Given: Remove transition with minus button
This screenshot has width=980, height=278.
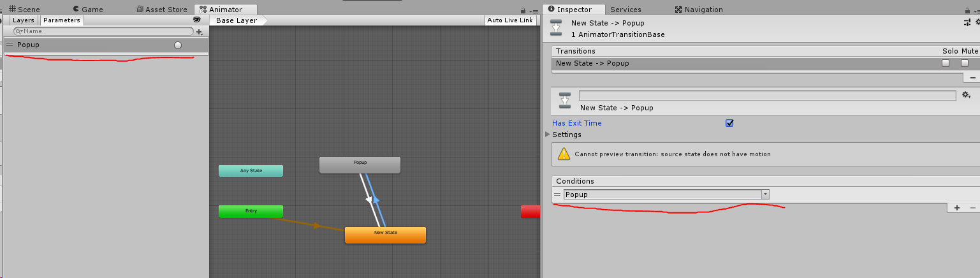Looking at the screenshot, I should pos(972,77).
